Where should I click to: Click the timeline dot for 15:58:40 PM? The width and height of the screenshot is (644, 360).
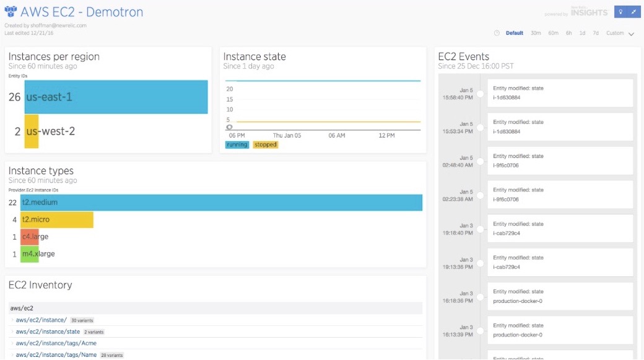pos(480,94)
